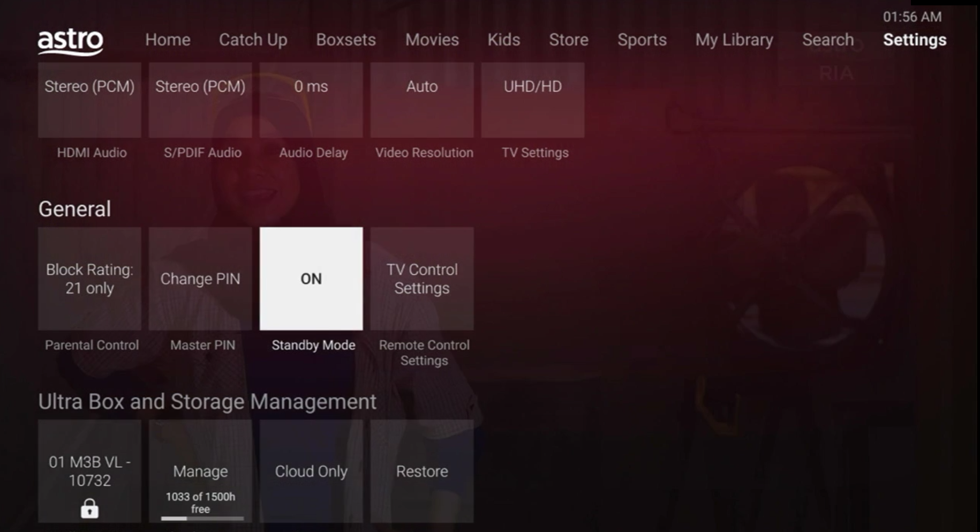The height and width of the screenshot is (532, 980).
Task: Toggle Standby Mode ON tile
Action: point(311,279)
